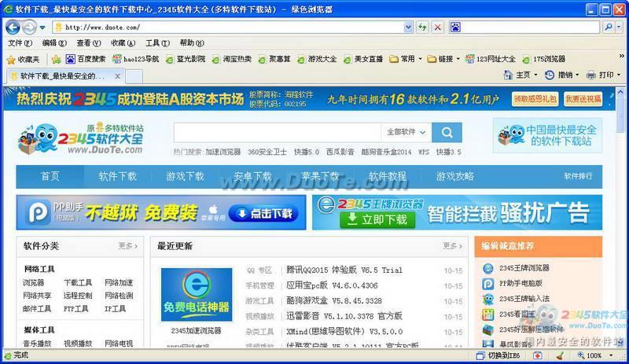
Task: Click the browser search input box
Action: coord(530,28)
